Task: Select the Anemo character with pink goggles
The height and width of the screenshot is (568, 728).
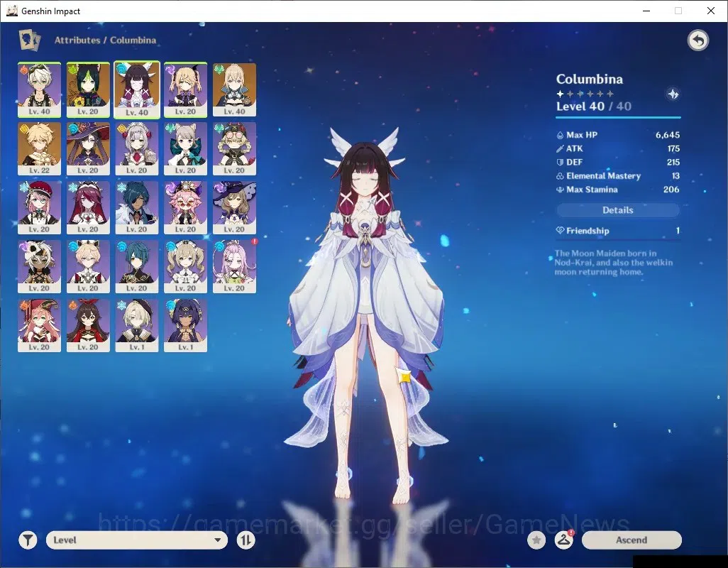Action: 234,148
